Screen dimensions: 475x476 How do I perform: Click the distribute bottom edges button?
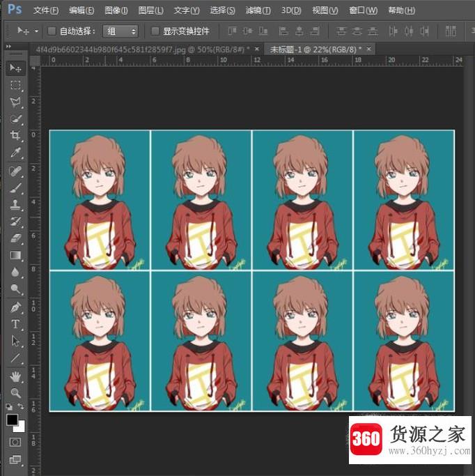coord(373,31)
